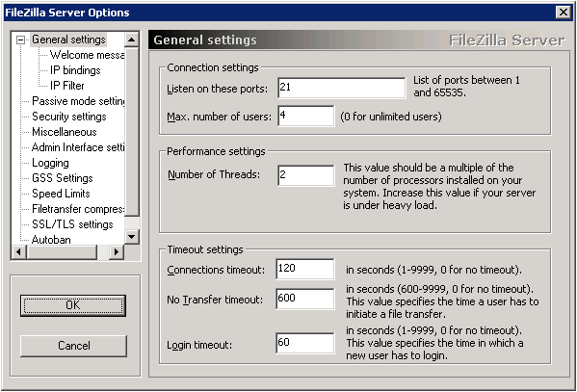Confirm the options with OK

coord(73,305)
